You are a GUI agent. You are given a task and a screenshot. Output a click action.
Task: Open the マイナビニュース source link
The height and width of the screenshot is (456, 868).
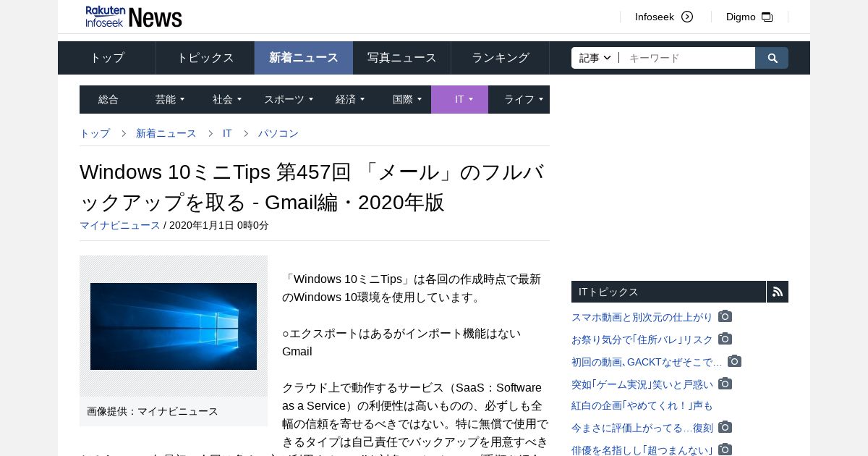click(x=120, y=225)
